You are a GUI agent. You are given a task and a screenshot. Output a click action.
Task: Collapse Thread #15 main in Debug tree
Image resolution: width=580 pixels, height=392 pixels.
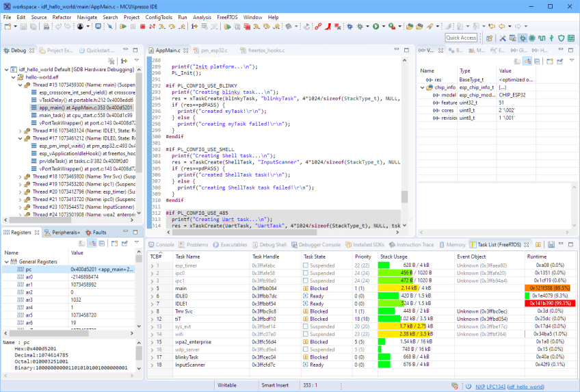[20, 85]
